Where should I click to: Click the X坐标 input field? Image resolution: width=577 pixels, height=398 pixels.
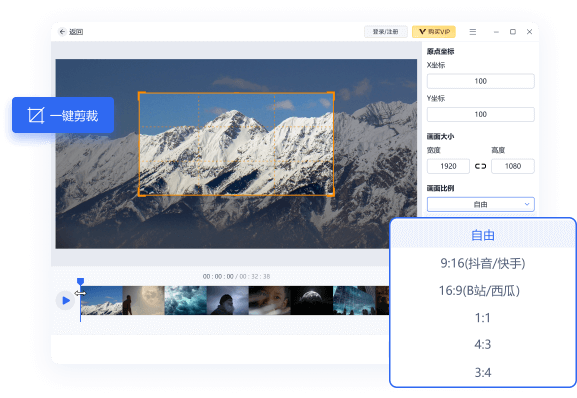coord(481,81)
